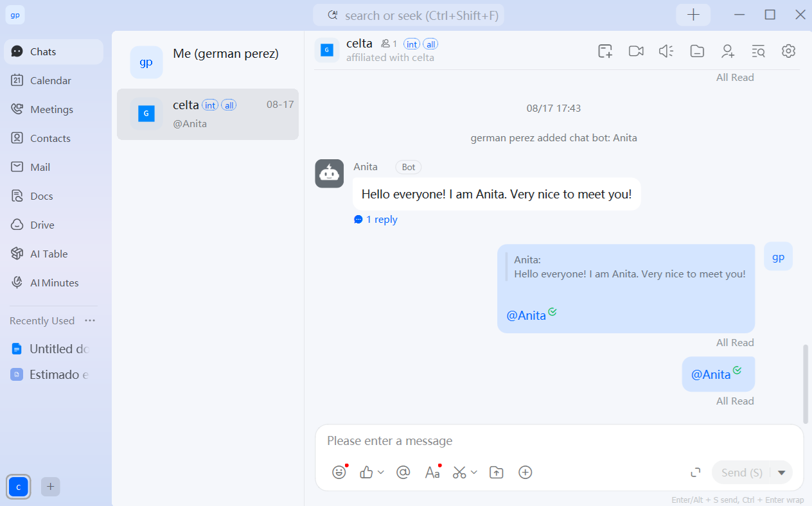Click the Send (S) button

(742, 473)
